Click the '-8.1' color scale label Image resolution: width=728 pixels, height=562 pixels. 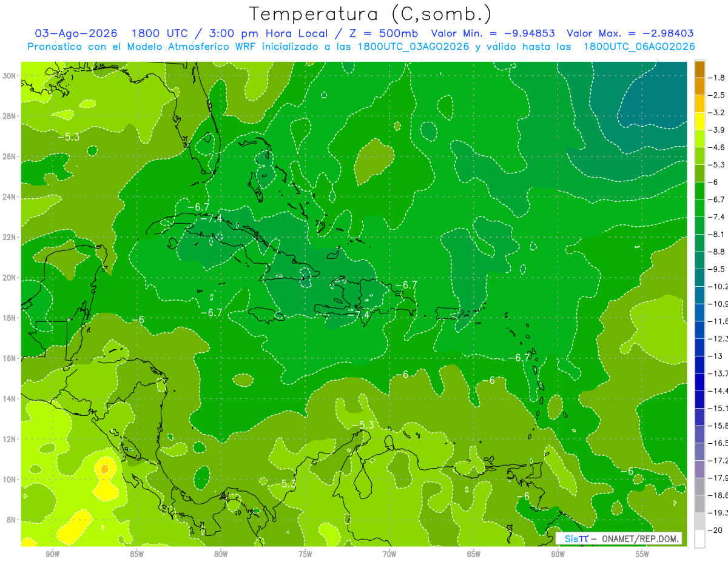coord(717,234)
